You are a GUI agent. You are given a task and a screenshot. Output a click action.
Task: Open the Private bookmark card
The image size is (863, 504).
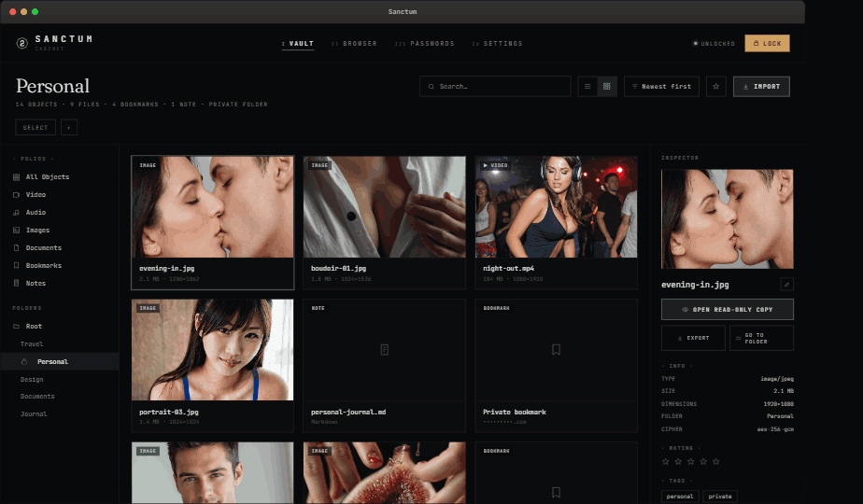click(557, 365)
